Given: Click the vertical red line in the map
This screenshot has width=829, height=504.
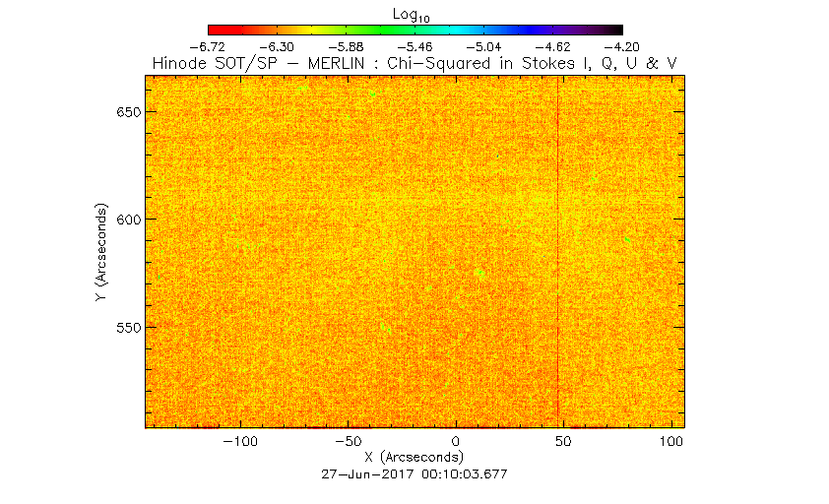Looking at the screenshot, I should (558, 246).
